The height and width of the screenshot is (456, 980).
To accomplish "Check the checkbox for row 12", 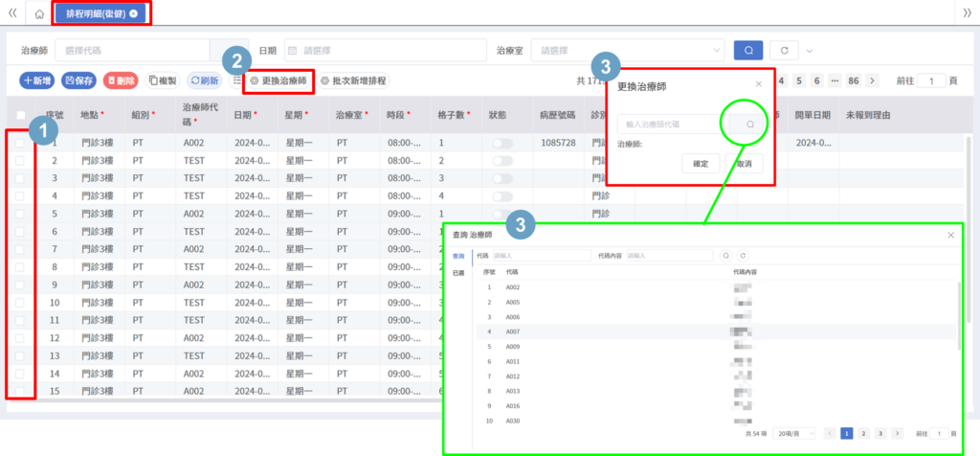I will click(x=20, y=338).
